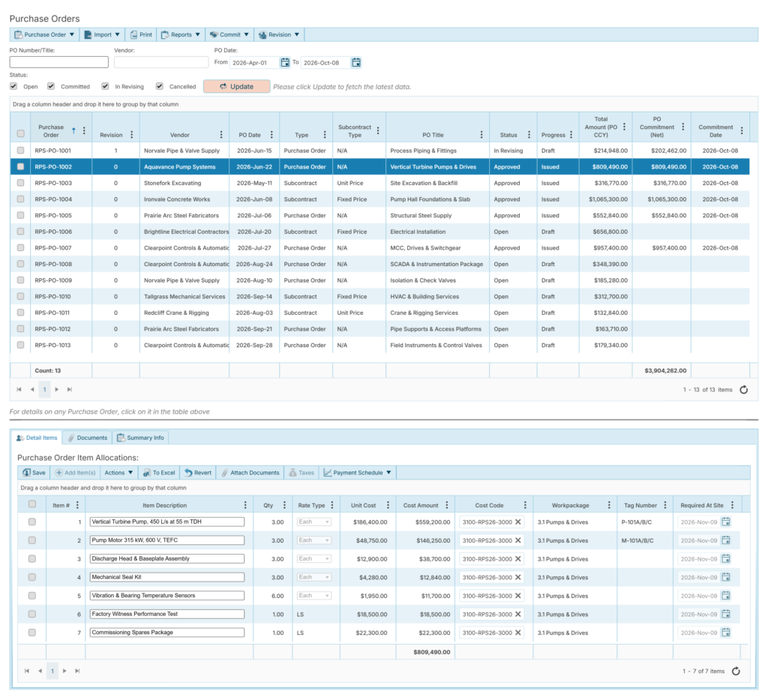Click vendor Redcliff Crane & Rigging
Image resolution: width=768 pixels, height=700 pixels.
pyautogui.click(x=176, y=313)
